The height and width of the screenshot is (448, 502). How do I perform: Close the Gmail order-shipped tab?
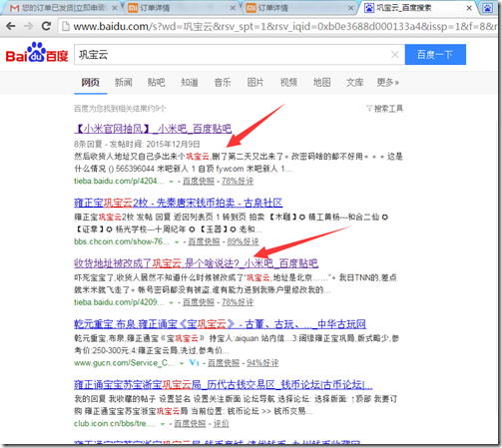coord(114,8)
